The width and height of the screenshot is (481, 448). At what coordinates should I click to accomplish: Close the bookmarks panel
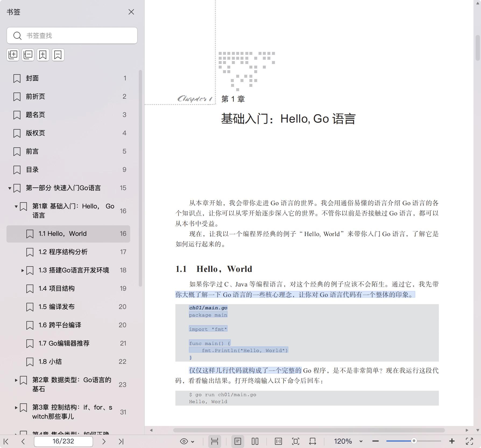(131, 12)
